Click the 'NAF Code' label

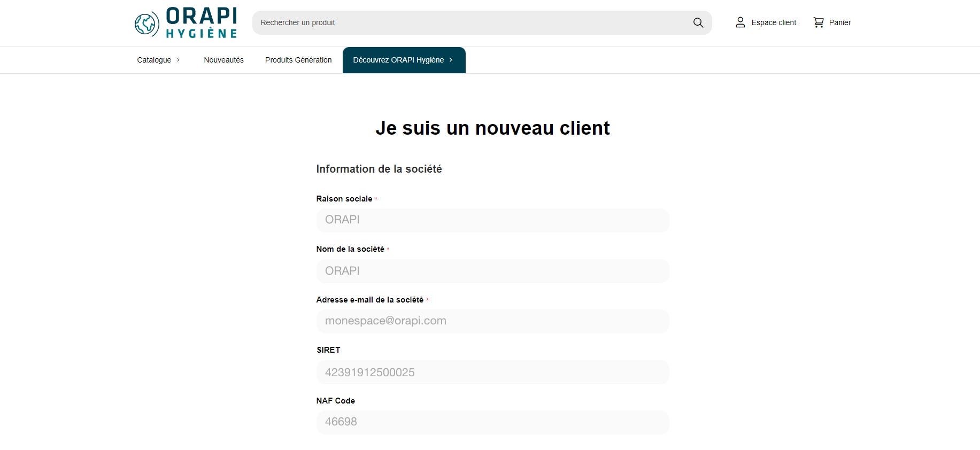[x=335, y=401]
